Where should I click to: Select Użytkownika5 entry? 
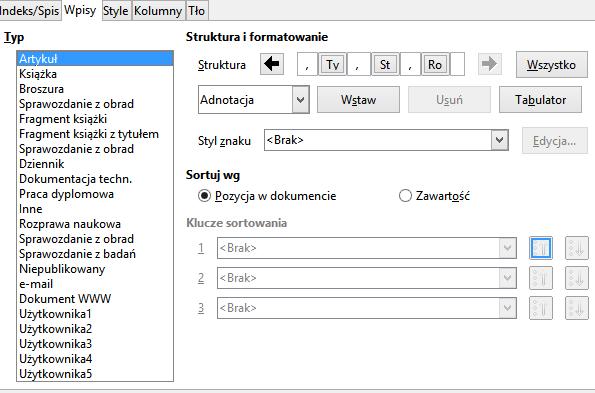pos(95,374)
